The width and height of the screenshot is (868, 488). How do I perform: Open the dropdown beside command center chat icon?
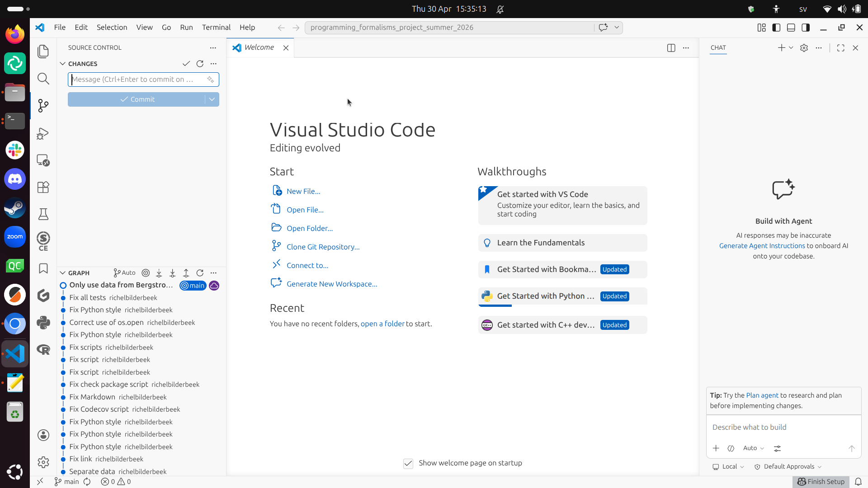tap(617, 28)
